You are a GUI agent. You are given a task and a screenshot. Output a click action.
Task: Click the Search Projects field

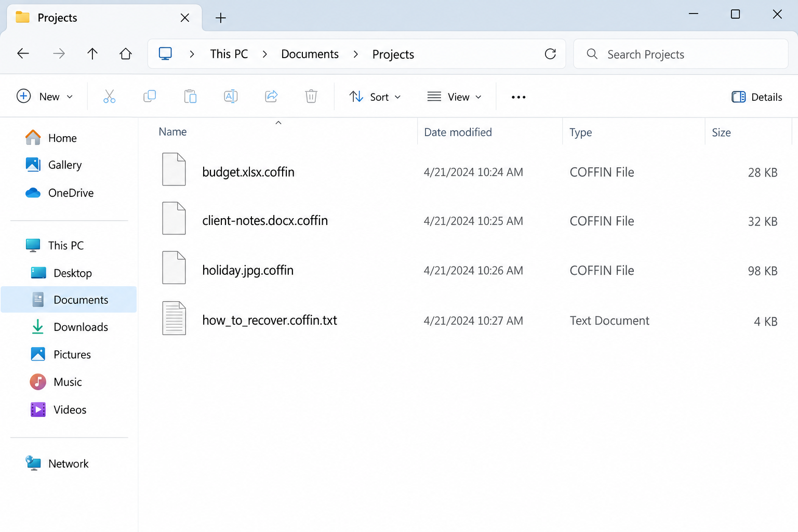tap(681, 54)
